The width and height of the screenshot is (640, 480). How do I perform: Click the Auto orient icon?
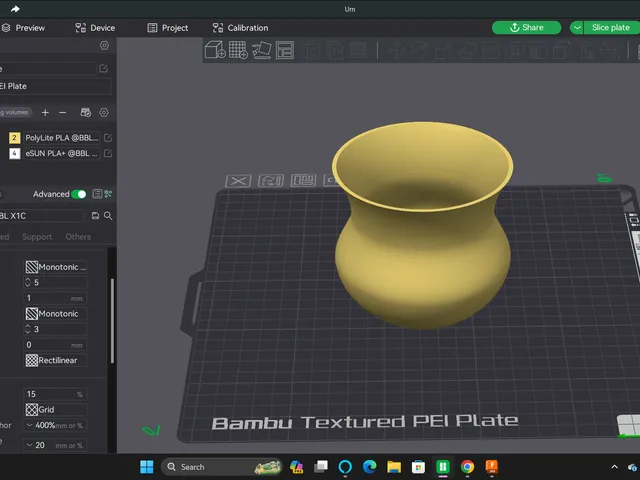[x=262, y=50]
